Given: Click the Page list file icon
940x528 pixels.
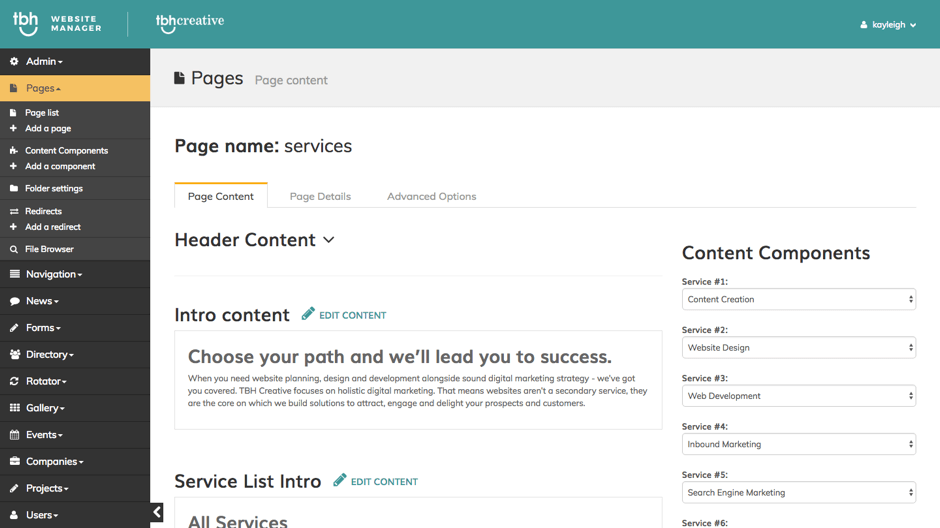Looking at the screenshot, I should point(13,113).
